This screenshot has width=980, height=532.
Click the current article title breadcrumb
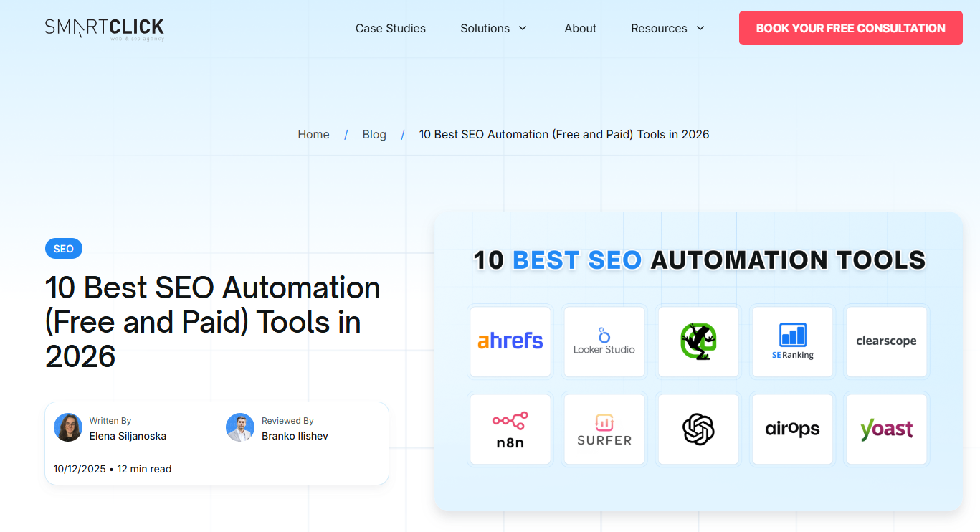point(564,134)
